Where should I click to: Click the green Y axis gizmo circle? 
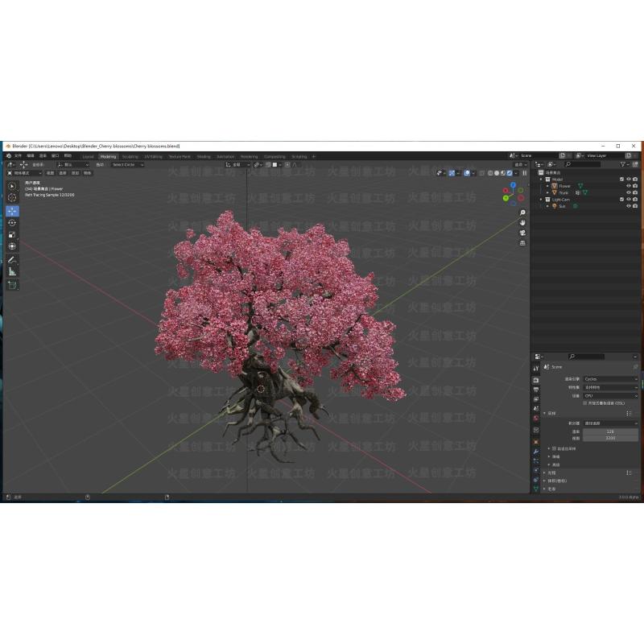pyautogui.click(x=506, y=198)
